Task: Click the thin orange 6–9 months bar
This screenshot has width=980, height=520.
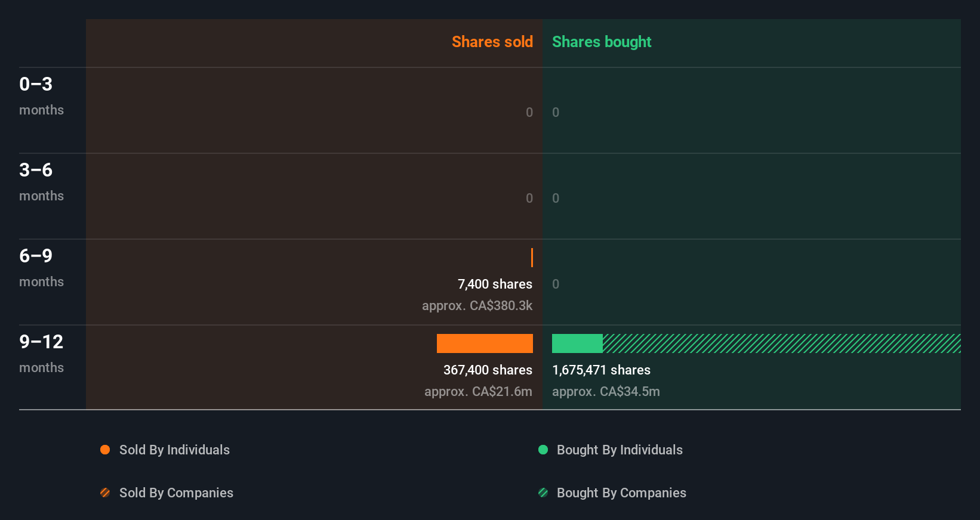Action: click(x=532, y=258)
